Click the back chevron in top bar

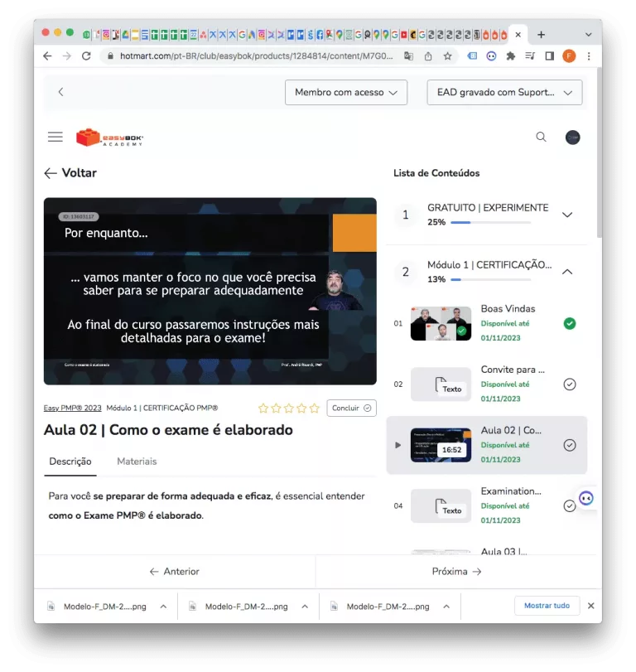pyautogui.click(x=60, y=92)
